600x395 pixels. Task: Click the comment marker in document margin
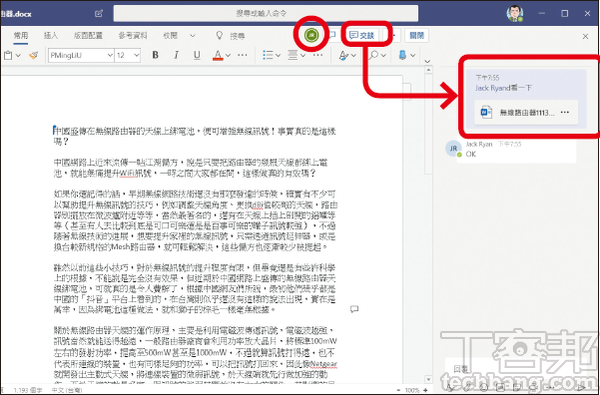(x=354, y=308)
